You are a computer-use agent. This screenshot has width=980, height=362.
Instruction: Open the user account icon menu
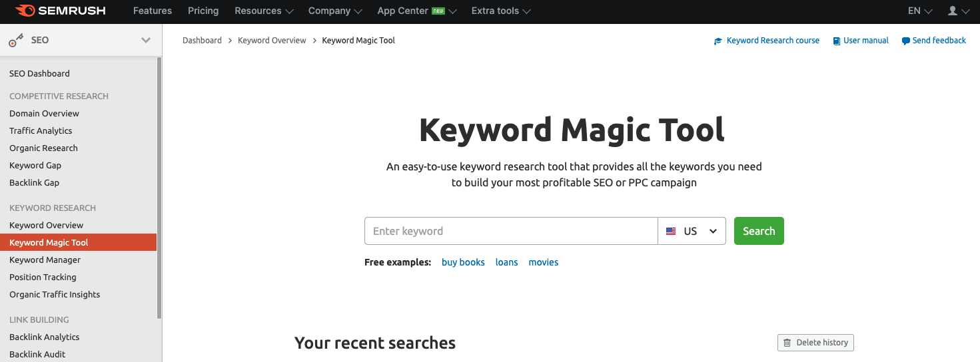coord(958,11)
